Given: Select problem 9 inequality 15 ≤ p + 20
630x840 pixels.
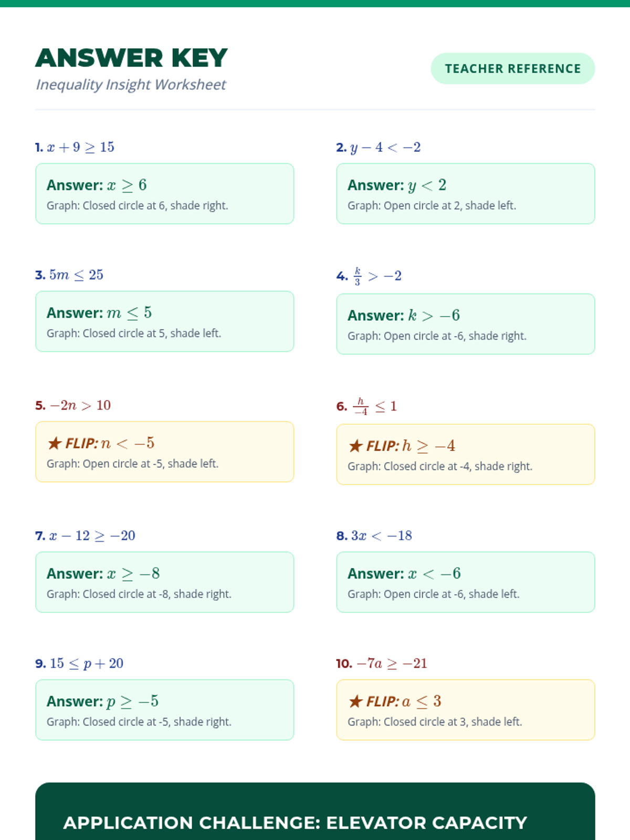Looking at the screenshot, I should click(87, 664).
